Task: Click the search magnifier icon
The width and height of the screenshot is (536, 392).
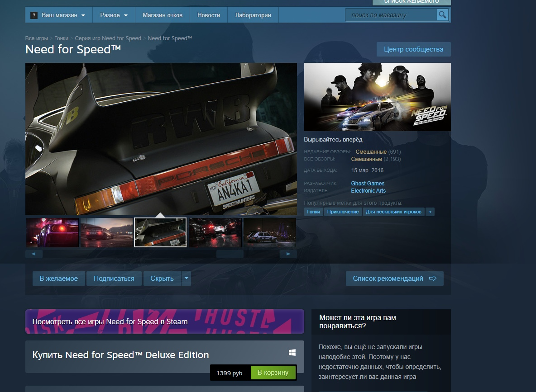Action: click(441, 14)
